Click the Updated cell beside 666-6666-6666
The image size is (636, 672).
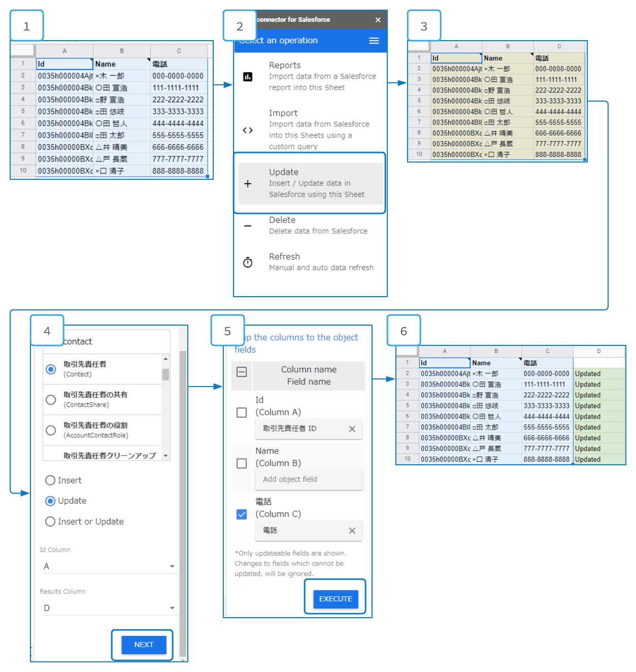pyautogui.click(x=599, y=438)
